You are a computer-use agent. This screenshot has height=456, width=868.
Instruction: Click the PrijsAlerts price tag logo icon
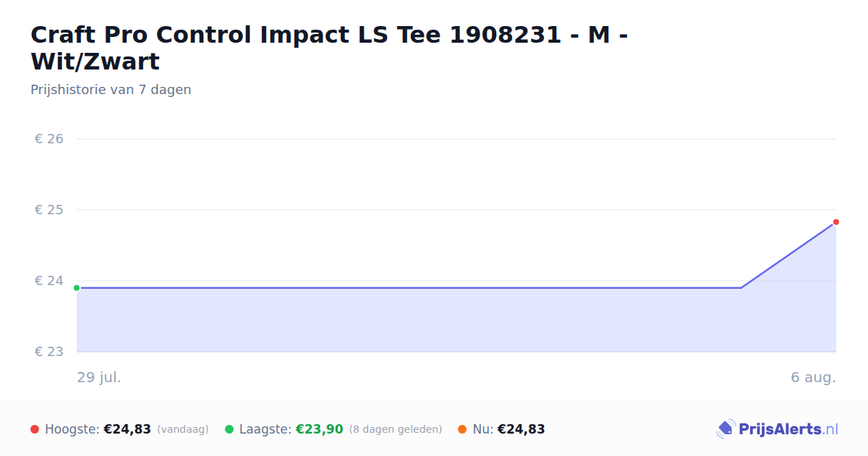point(726,429)
